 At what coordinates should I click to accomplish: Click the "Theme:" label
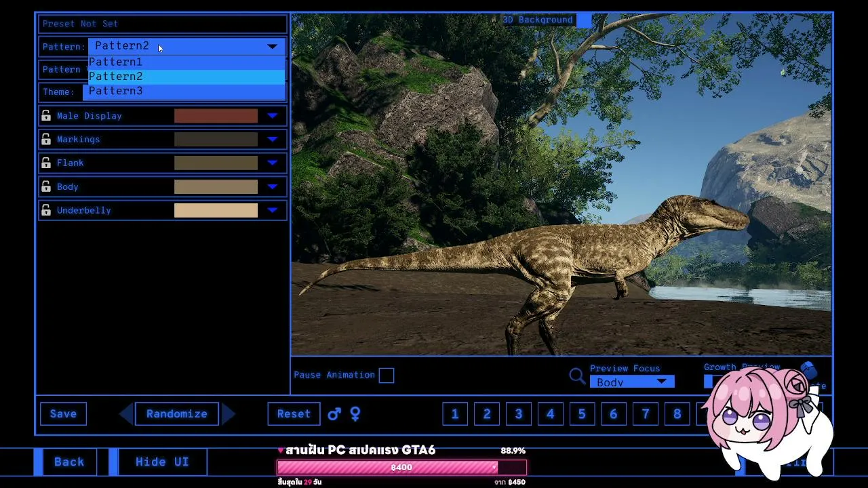pyautogui.click(x=58, y=92)
